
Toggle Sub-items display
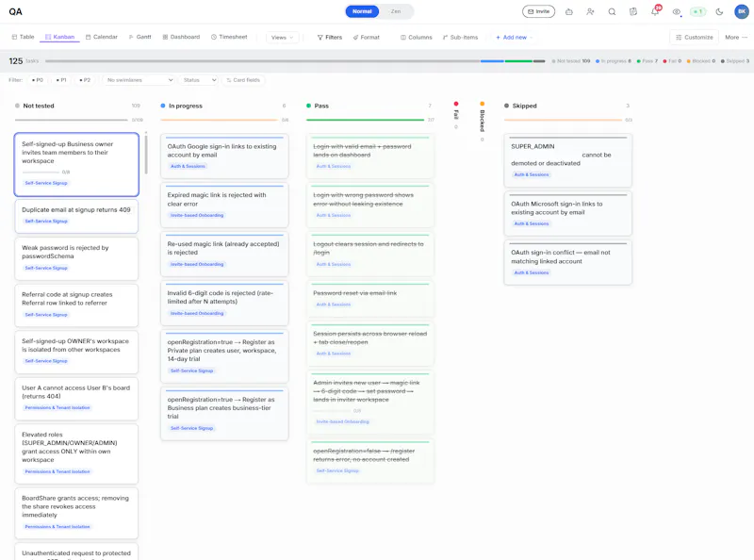click(x=460, y=38)
